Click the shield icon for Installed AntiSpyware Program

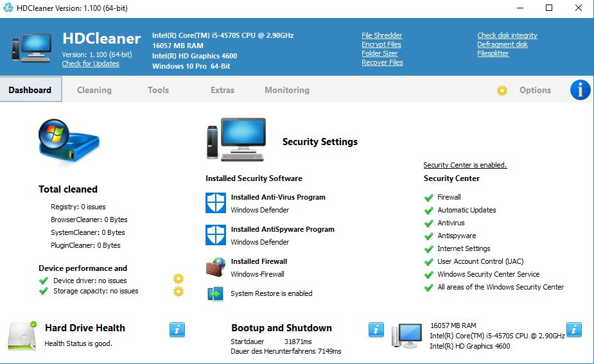click(216, 235)
